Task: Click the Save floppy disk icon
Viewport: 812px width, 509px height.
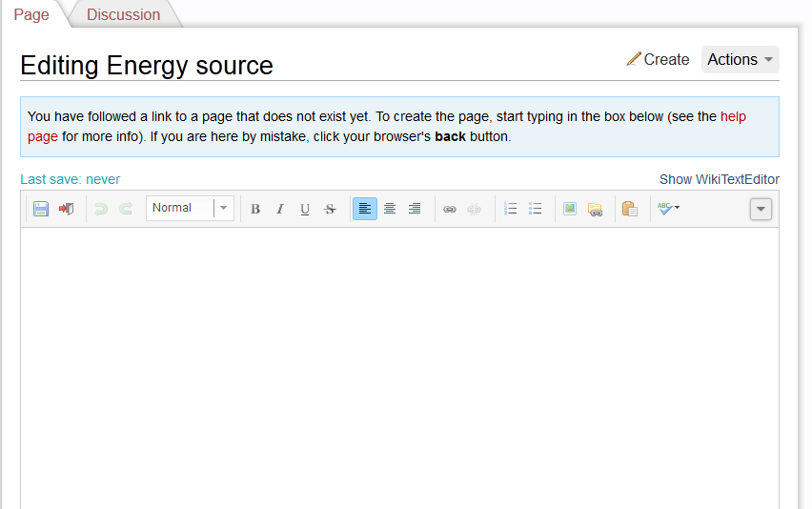Action: click(x=41, y=209)
